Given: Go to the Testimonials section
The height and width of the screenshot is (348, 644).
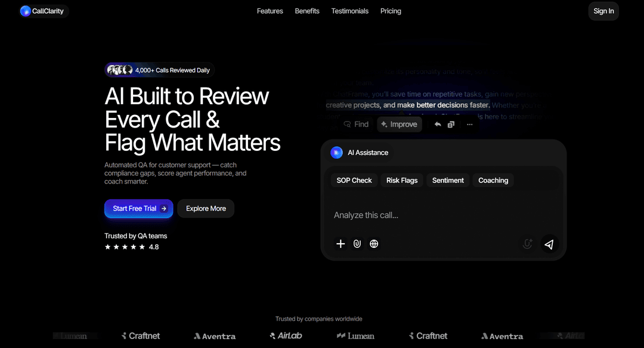Looking at the screenshot, I should click(x=349, y=11).
